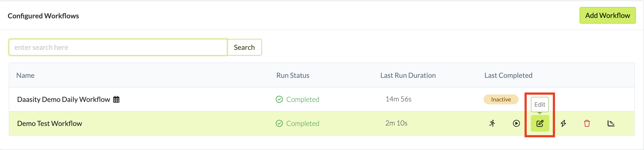This screenshot has height=150, width=644.
Task: Click the Run Status column header
Action: click(x=293, y=75)
